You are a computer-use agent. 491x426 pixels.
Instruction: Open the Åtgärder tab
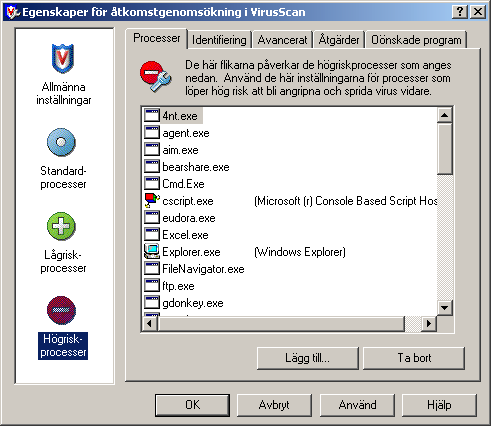tap(339, 40)
